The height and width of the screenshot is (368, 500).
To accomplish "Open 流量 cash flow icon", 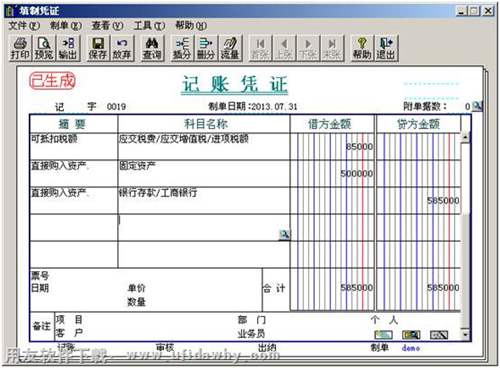I will point(230,49).
